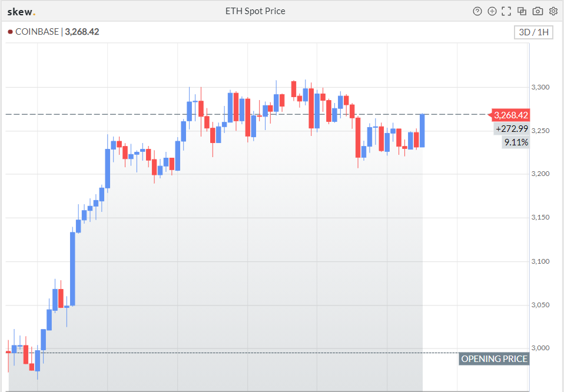Image resolution: width=564 pixels, height=392 pixels.
Task: Click the 3,150 axis label
Action: [x=540, y=218]
